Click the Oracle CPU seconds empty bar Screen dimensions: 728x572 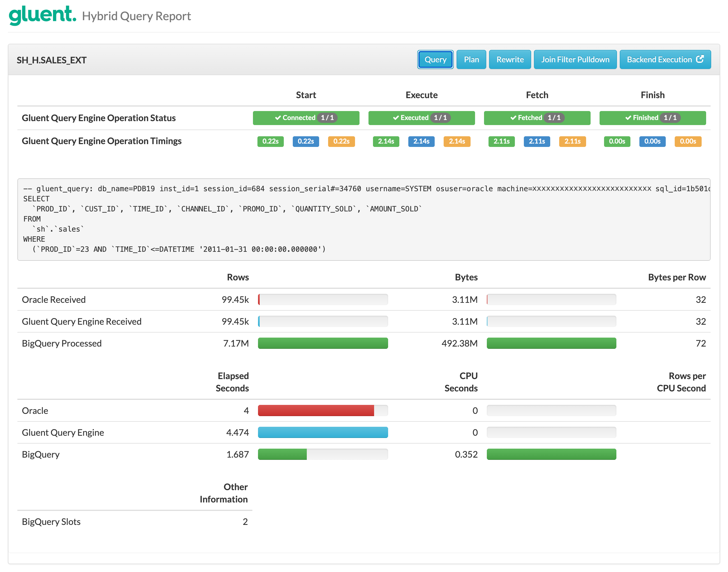coord(551,410)
